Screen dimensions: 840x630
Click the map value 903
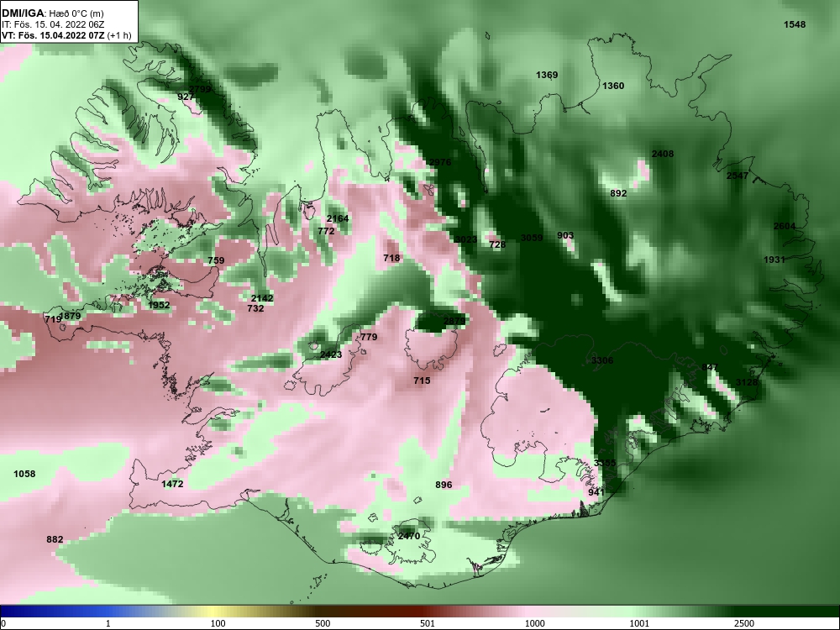pos(565,235)
